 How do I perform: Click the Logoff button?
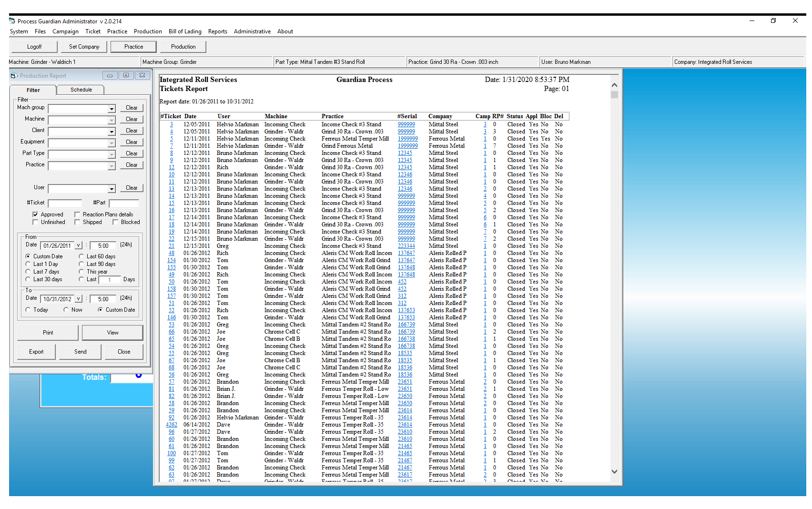[34, 47]
